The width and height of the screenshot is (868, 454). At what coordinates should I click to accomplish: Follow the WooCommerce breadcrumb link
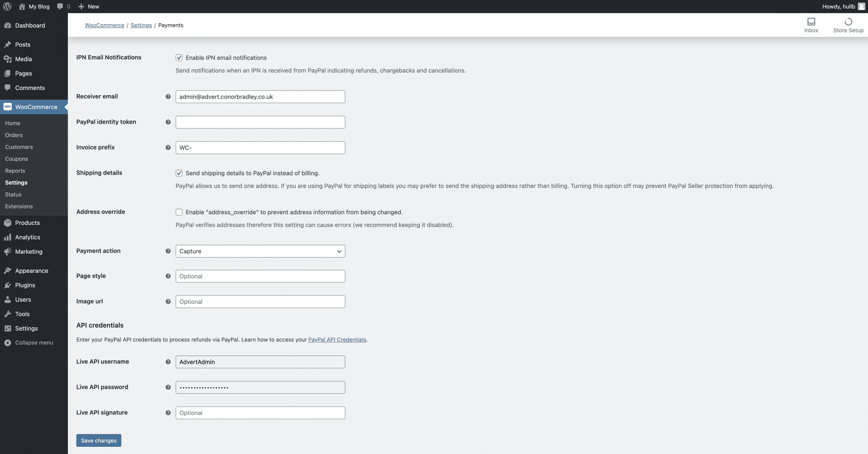click(x=104, y=25)
